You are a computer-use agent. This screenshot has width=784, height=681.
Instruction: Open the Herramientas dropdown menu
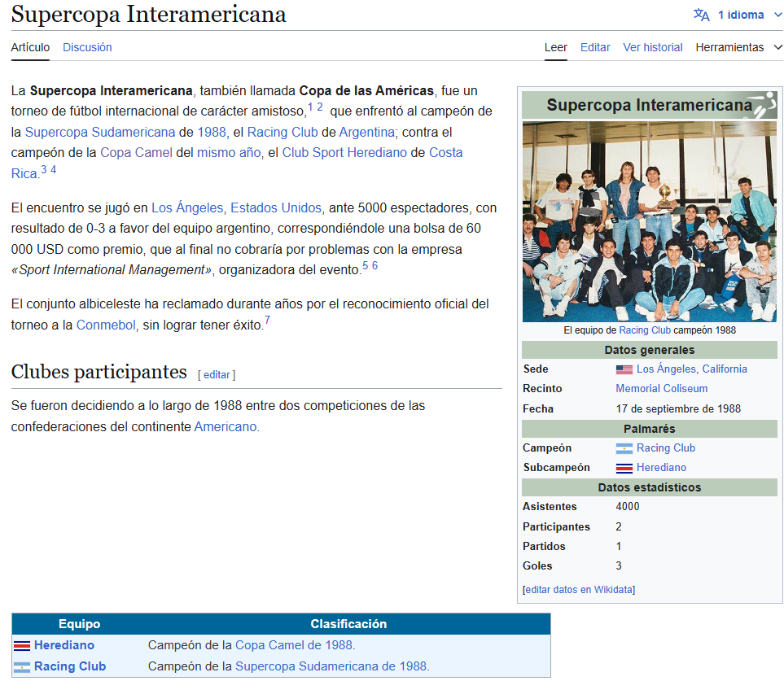point(738,47)
